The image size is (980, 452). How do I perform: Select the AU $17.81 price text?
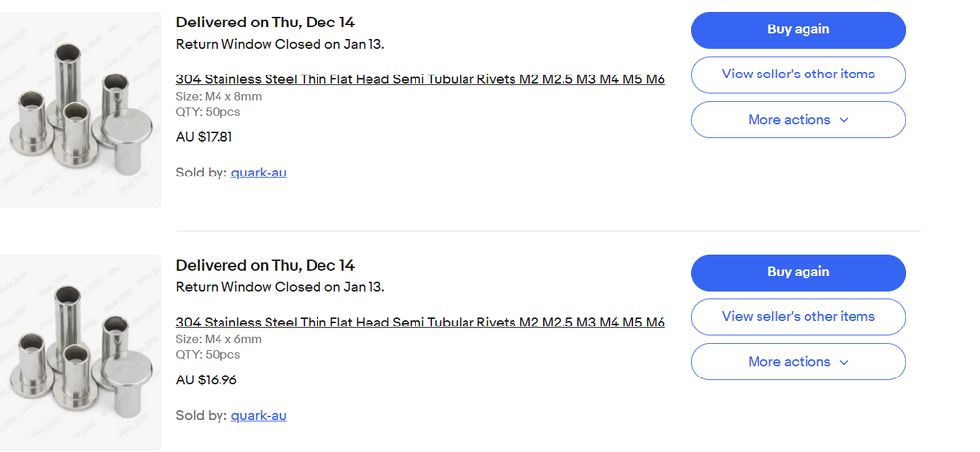click(x=204, y=137)
